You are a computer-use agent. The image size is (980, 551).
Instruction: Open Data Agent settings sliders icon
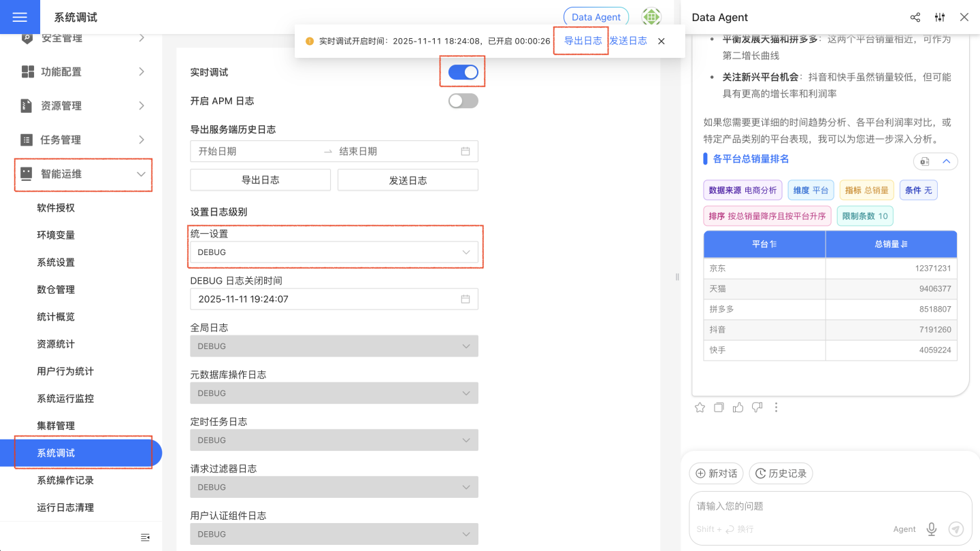tap(940, 18)
